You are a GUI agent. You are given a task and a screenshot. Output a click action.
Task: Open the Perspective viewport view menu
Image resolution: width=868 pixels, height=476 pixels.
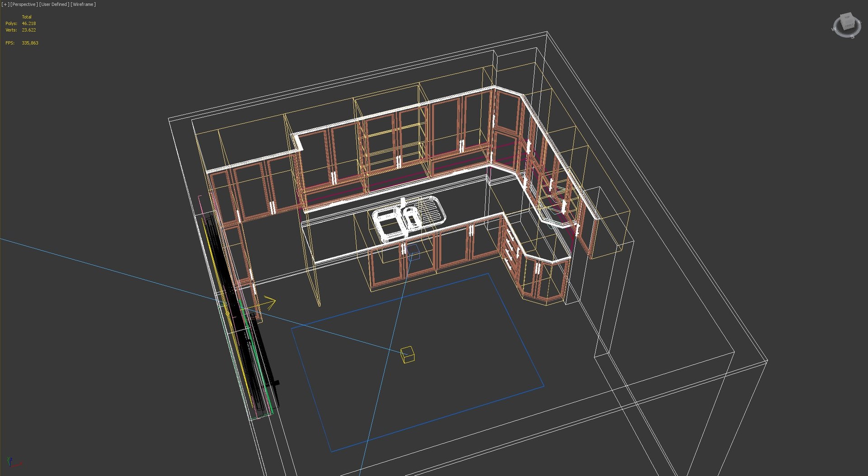tap(24, 5)
